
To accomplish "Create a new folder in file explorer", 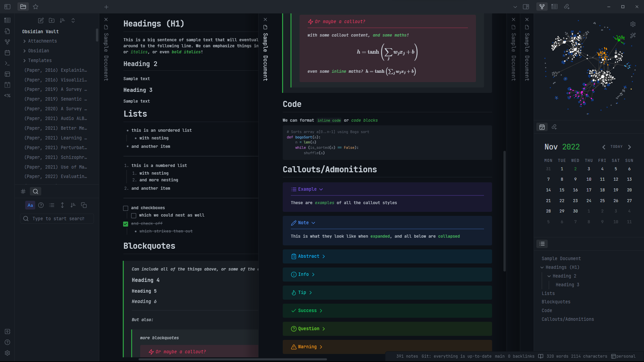I will tap(52, 20).
